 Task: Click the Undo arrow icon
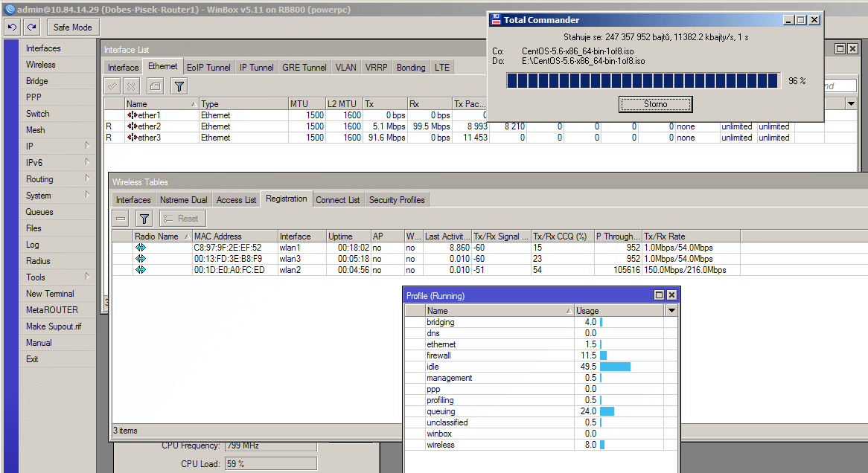coord(13,27)
